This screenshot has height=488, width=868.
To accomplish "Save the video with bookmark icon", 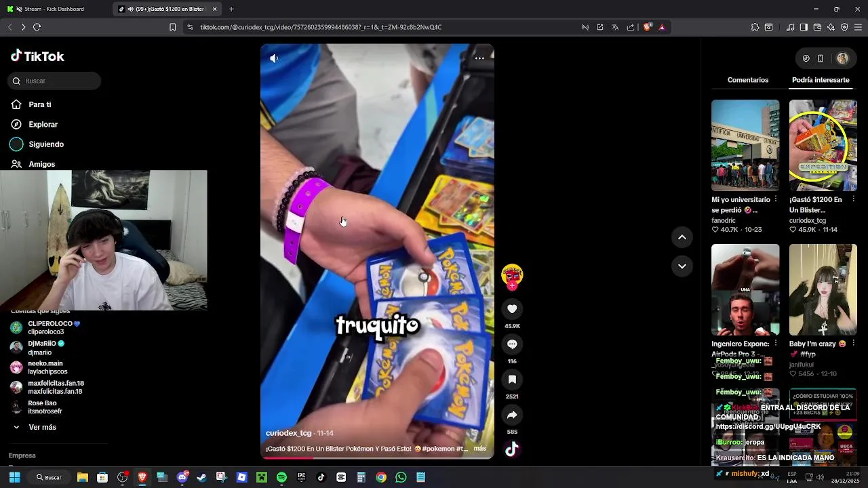I will click(x=512, y=380).
